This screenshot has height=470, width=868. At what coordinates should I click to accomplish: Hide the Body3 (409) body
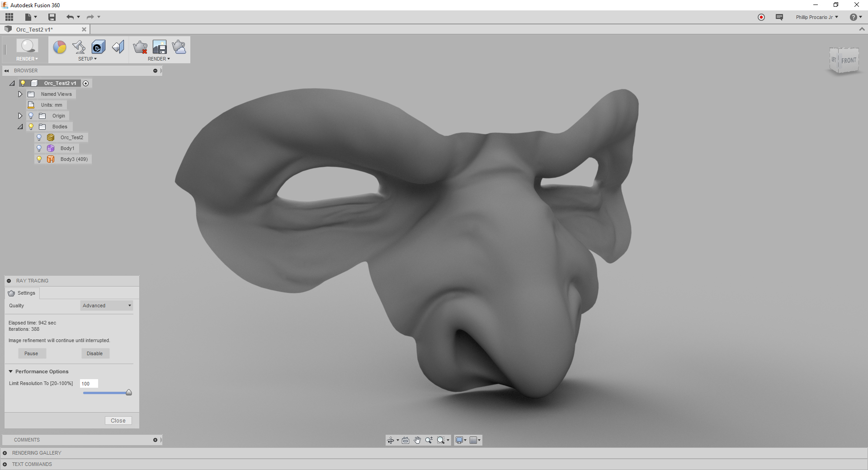pyautogui.click(x=39, y=159)
